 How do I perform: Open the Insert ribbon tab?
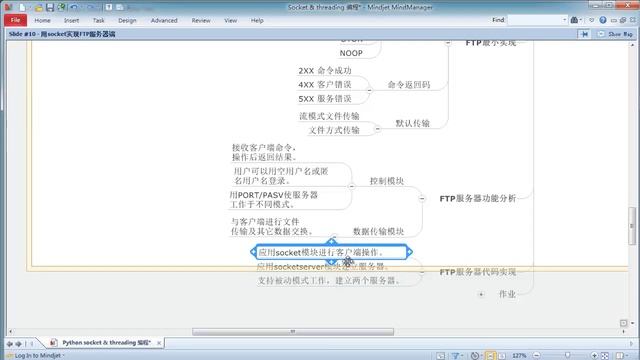click(x=71, y=20)
